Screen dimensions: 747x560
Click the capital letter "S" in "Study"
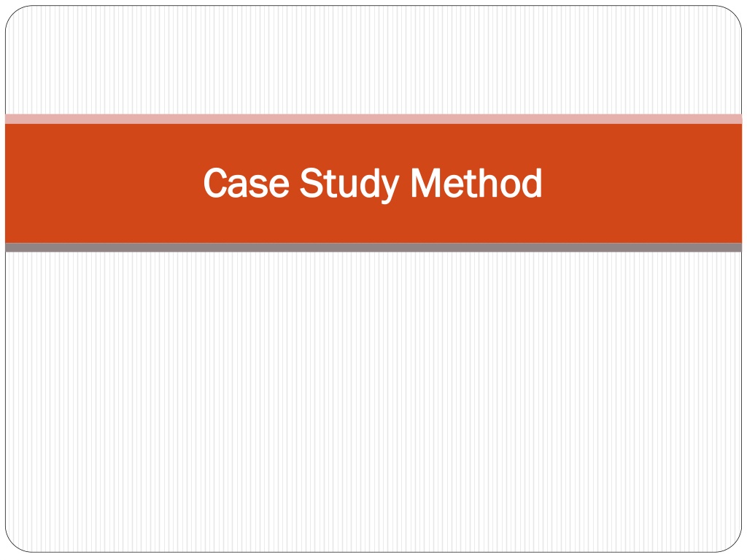[311, 183]
